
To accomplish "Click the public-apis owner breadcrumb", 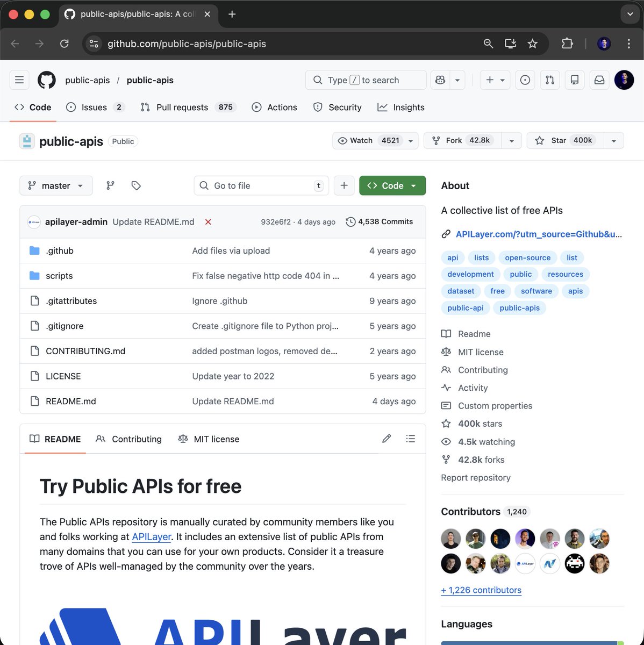I will pos(88,80).
